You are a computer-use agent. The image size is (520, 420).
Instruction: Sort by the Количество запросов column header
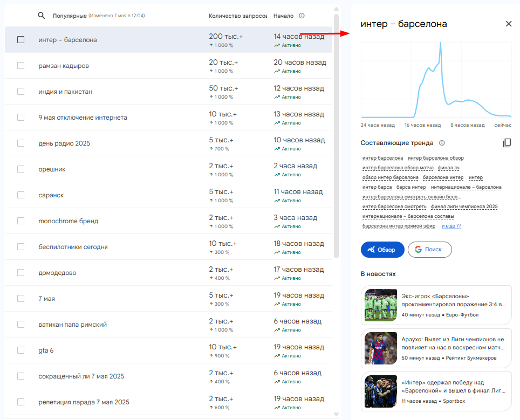tap(238, 16)
